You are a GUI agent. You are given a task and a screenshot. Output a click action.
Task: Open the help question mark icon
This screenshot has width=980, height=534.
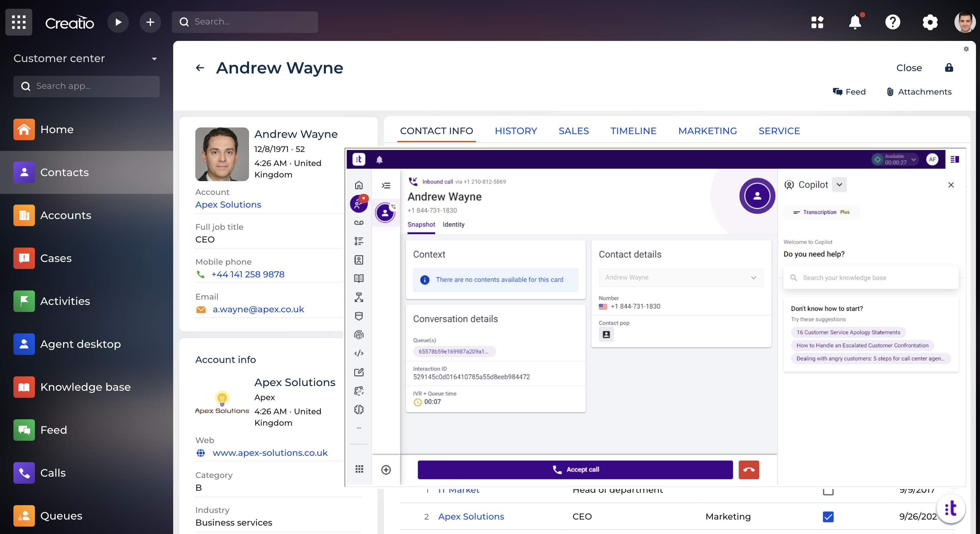892,22
